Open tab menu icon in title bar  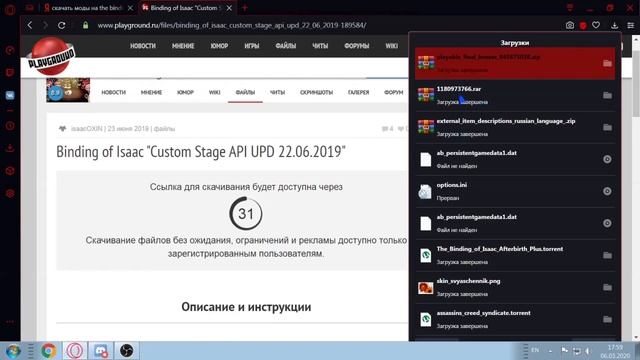click(570, 8)
